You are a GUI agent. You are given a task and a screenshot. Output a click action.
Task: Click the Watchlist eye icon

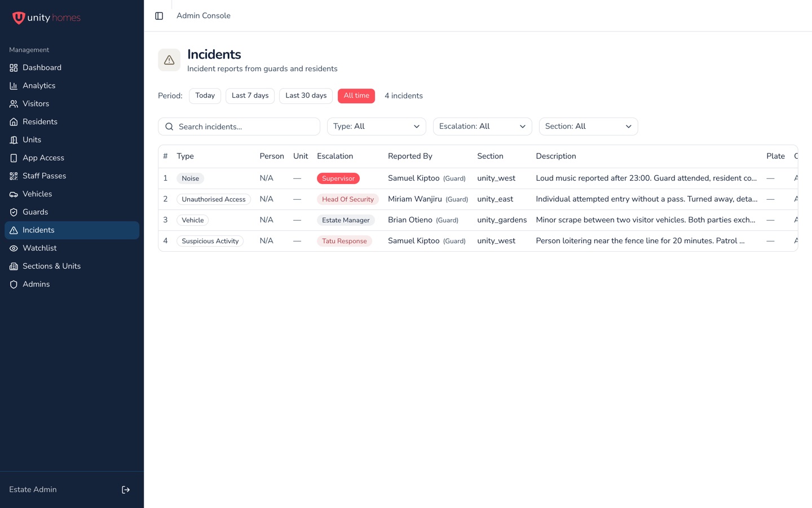(x=14, y=248)
